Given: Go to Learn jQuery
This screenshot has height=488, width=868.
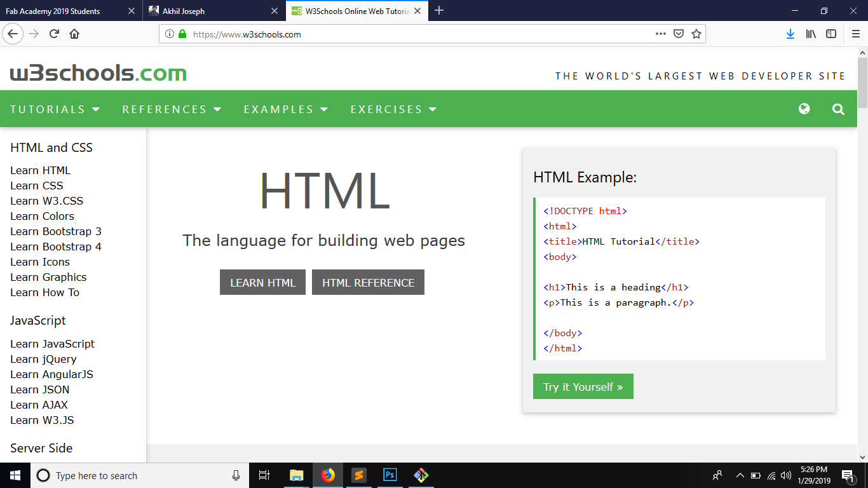Looking at the screenshot, I should click(43, 359).
